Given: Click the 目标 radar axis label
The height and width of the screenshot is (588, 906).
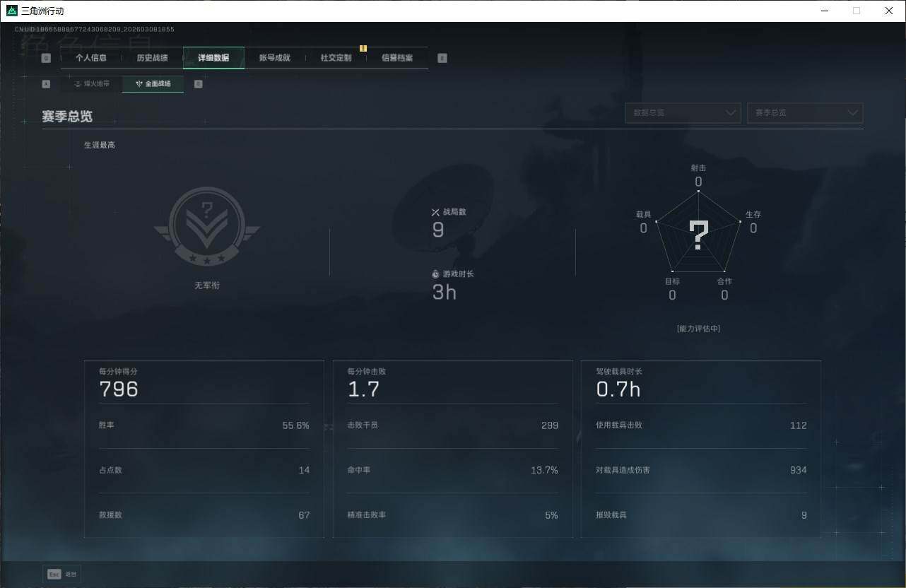Looking at the screenshot, I should click(x=672, y=281).
